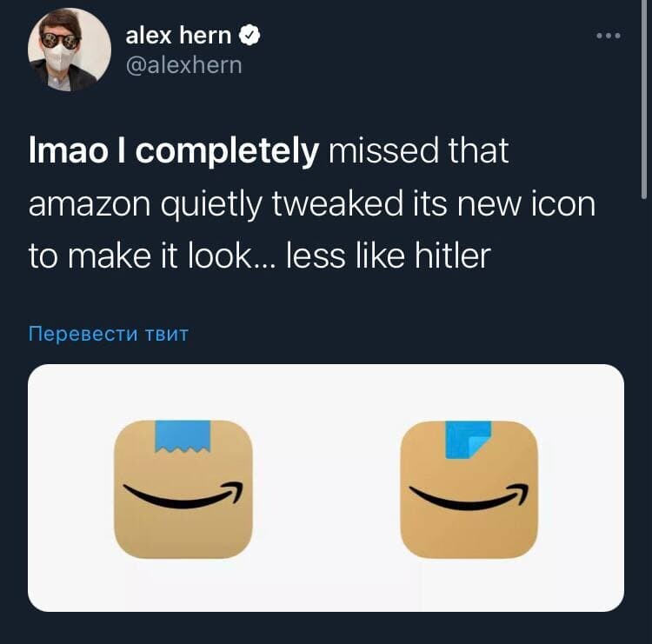Click the folded blue tape on right icon
This screenshot has height=644, width=652.
tap(469, 440)
